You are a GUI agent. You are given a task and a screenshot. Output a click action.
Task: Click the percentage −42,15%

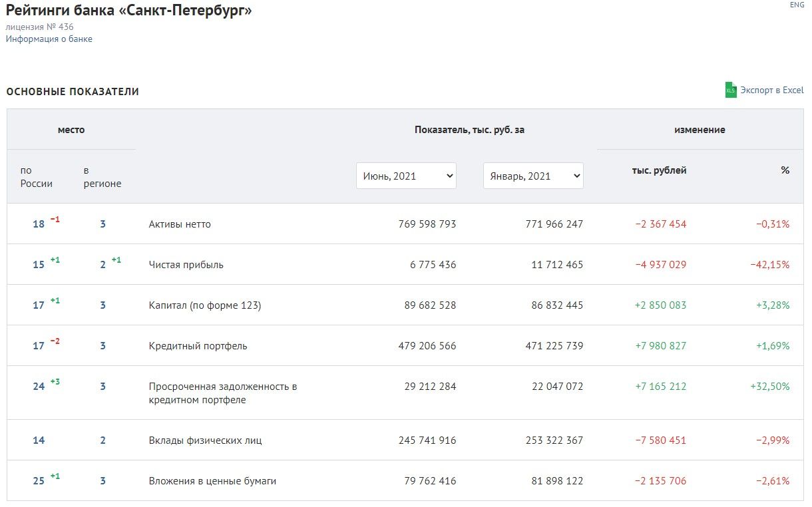pos(770,265)
